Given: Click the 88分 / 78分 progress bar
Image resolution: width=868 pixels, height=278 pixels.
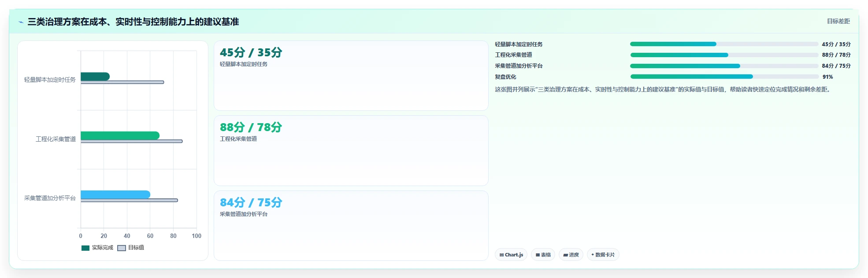Looking at the screenshot, I should pyautogui.click(x=724, y=55).
